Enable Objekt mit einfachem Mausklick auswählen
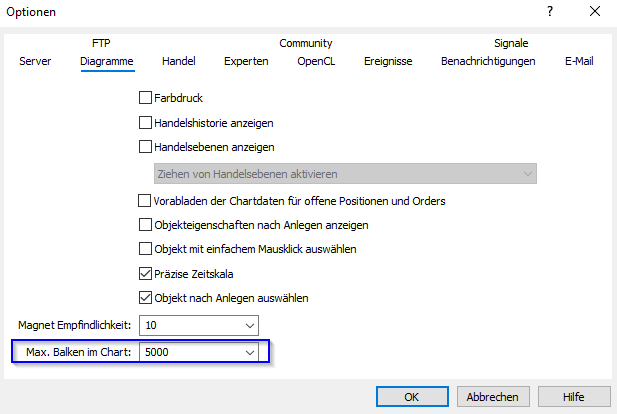The height and width of the screenshot is (414, 617). pyautogui.click(x=146, y=248)
